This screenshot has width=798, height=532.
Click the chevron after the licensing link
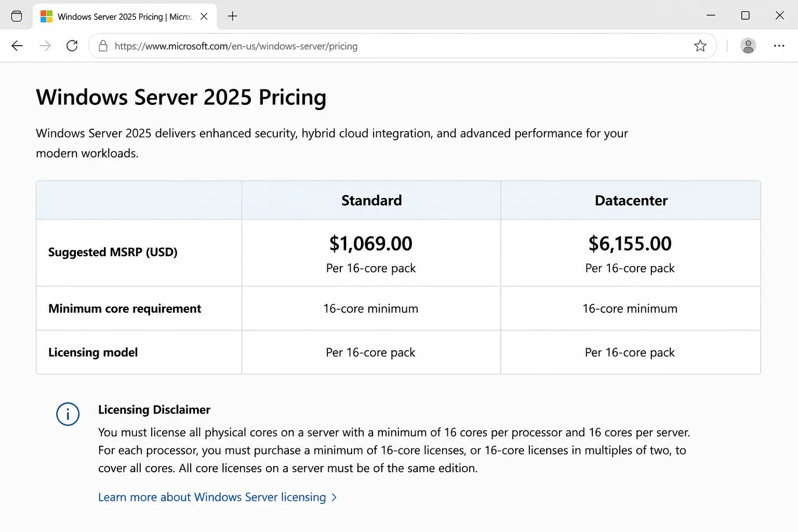[334, 497]
